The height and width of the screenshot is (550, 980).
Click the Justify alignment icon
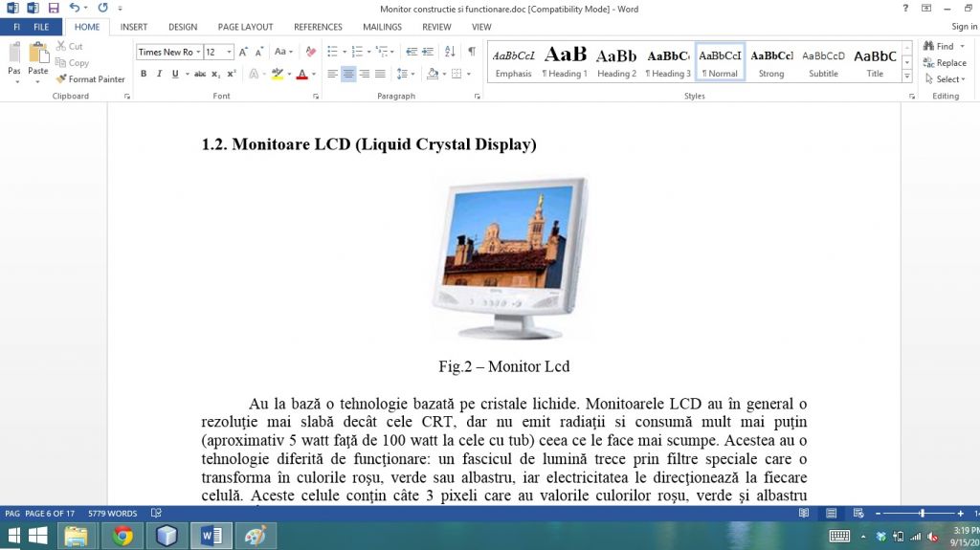[380, 74]
